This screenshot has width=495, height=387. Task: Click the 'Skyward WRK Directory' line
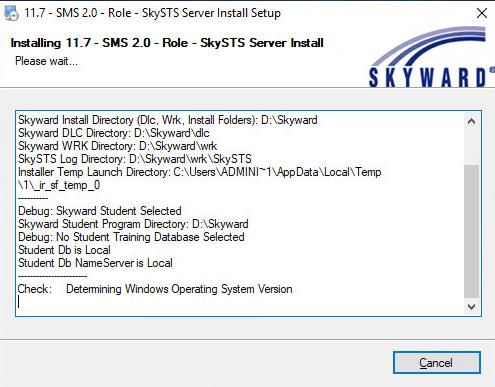tap(117, 146)
